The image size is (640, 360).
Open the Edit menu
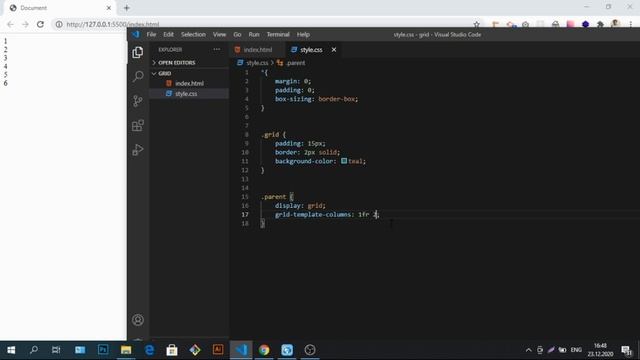tap(169, 35)
